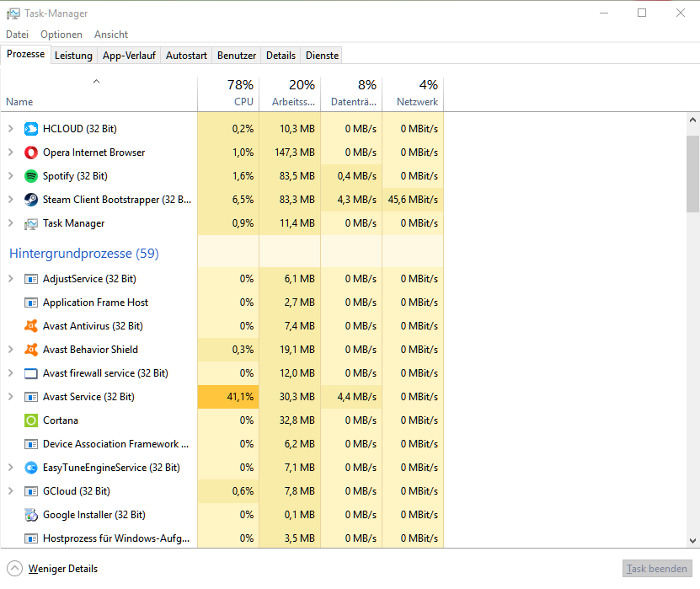Click the Steam Client Bootstrapper icon

click(x=31, y=200)
